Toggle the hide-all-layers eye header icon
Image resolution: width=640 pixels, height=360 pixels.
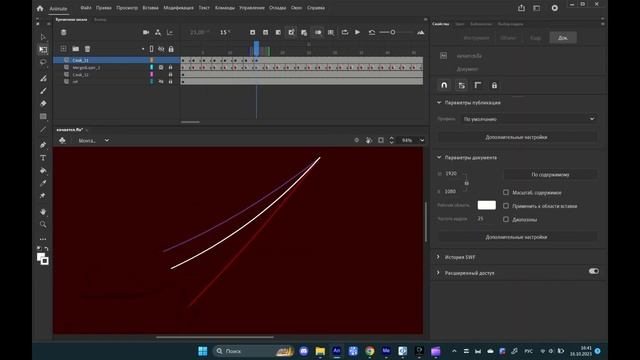point(161,49)
